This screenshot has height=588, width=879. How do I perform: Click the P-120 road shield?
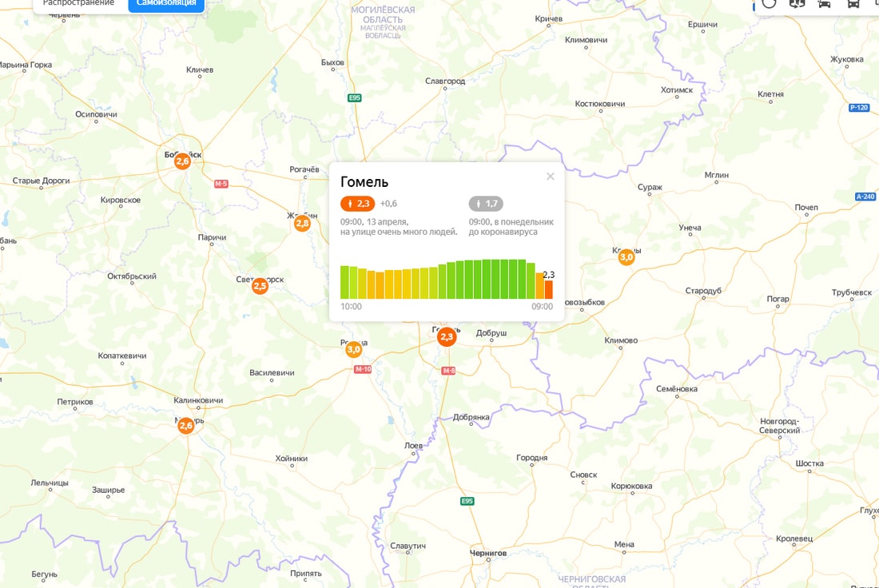(x=859, y=108)
